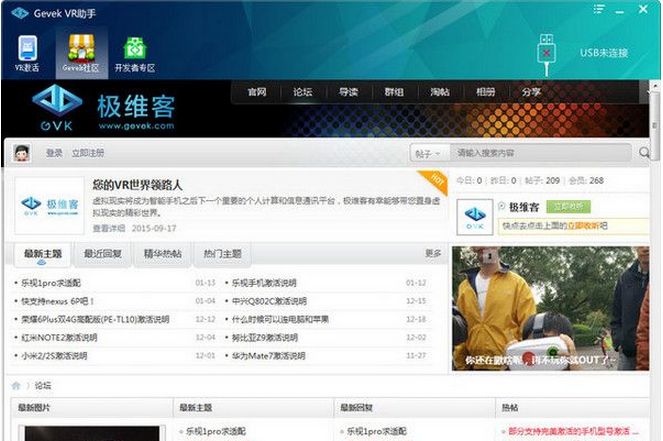663x441 pixels.
Task: Open the 分享 navigation item
Action: [x=531, y=92]
